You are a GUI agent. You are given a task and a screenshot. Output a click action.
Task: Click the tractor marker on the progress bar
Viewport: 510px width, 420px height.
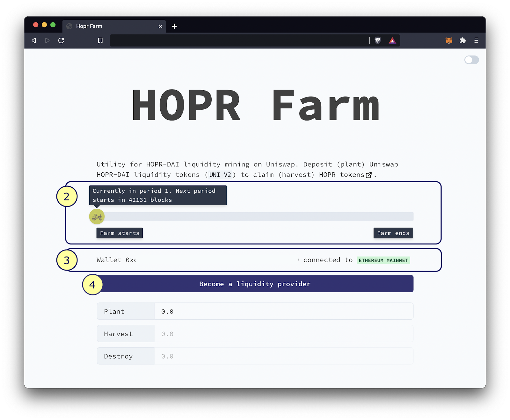pyautogui.click(x=97, y=217)
